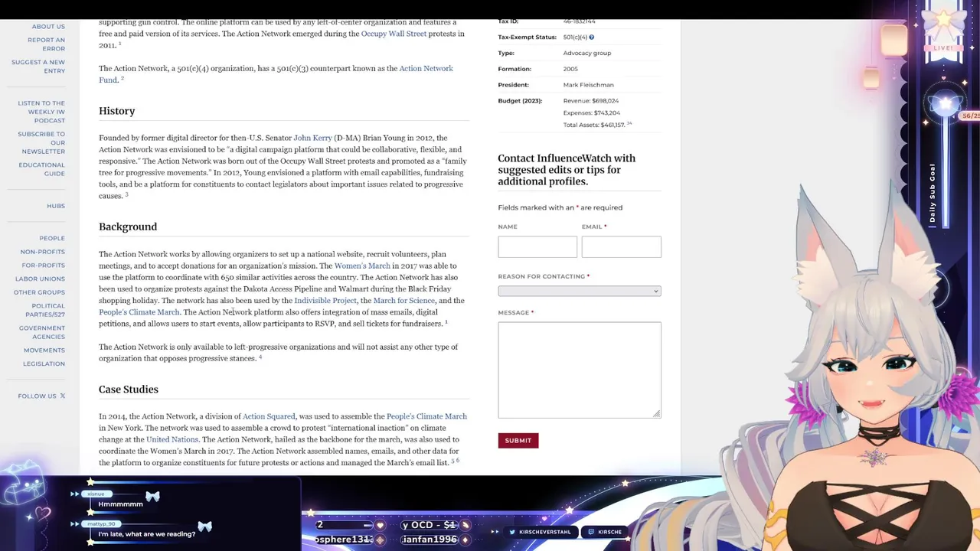Select the Advocacy group type value
The height and width of the screenshot is (551, 980).
coord(587,53)
